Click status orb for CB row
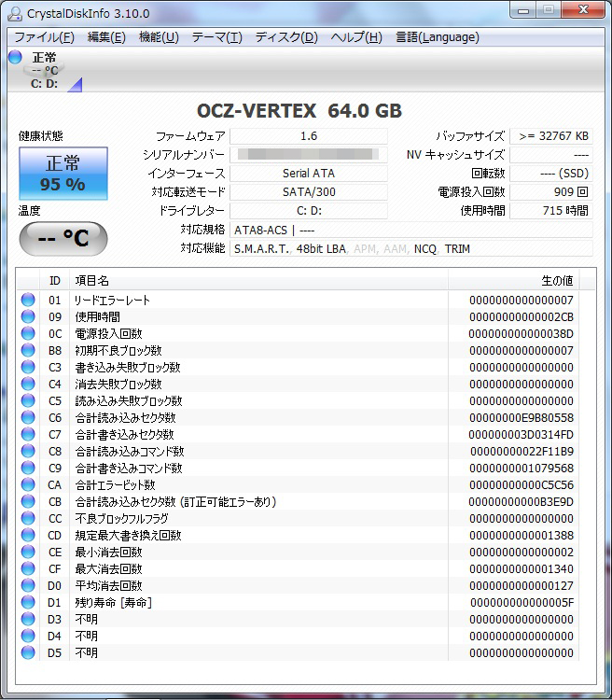612x700 pixels. pos(28,501)
